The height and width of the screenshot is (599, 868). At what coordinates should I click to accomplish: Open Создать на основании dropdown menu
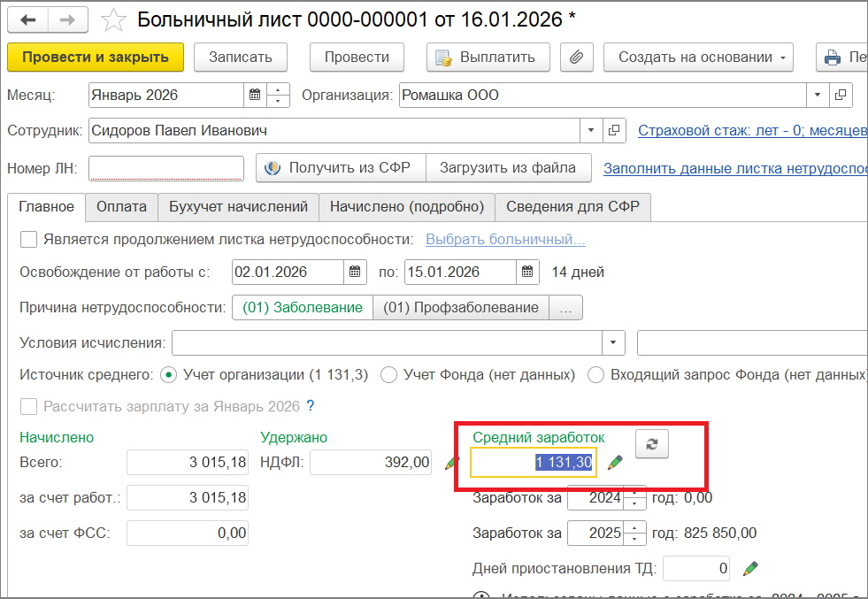point(697,58)
